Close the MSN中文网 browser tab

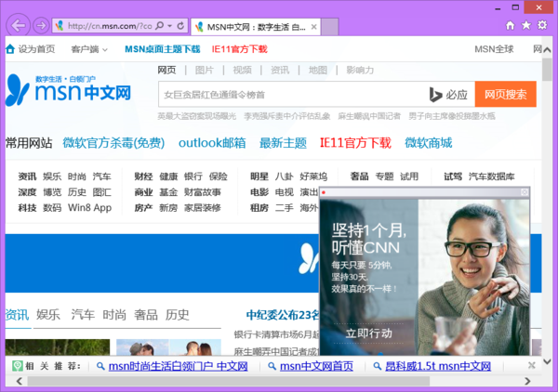(313, 27)
